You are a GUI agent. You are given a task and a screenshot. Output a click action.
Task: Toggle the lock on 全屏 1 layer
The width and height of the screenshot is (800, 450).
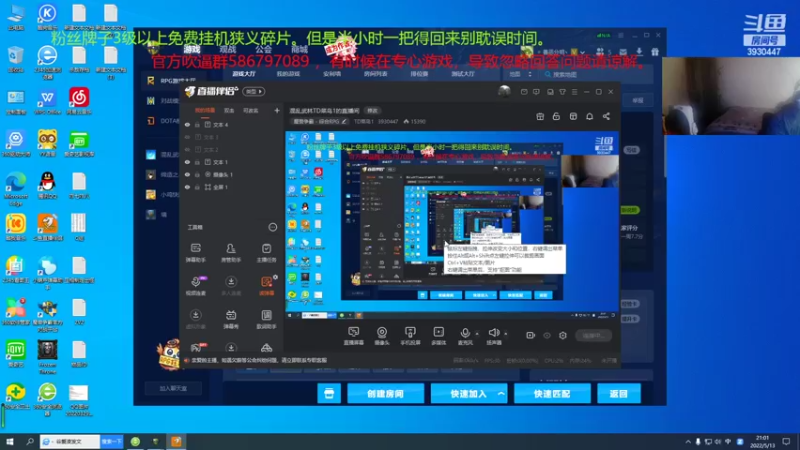coord(197,187)
